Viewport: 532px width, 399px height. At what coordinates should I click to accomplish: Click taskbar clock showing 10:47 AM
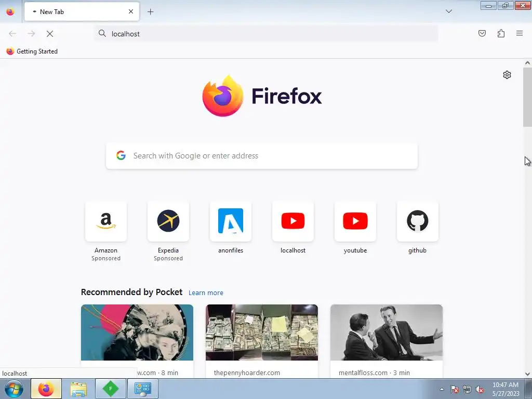[x=506, y=389]
